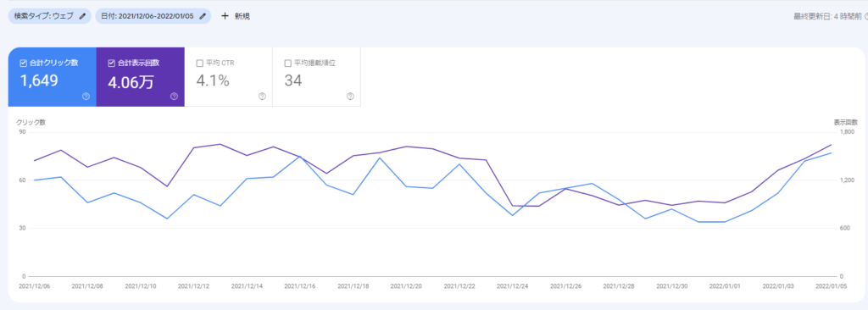Add a new filter with 新規
The image size is (868, 310).
(236, 16)
